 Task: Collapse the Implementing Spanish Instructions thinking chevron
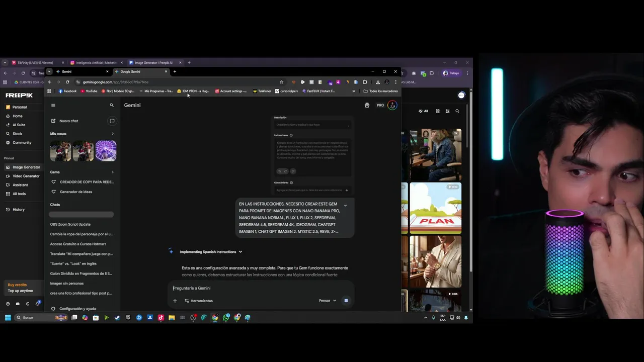240,252
